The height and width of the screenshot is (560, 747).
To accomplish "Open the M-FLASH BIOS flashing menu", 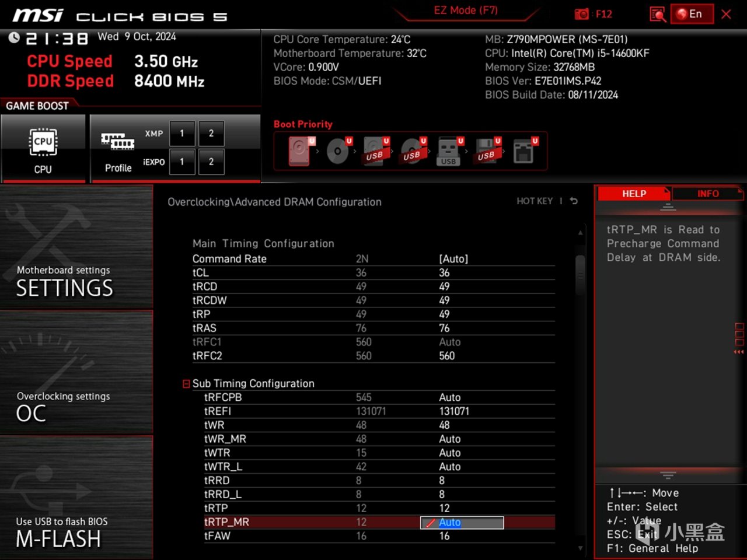I will coord(76,497).
